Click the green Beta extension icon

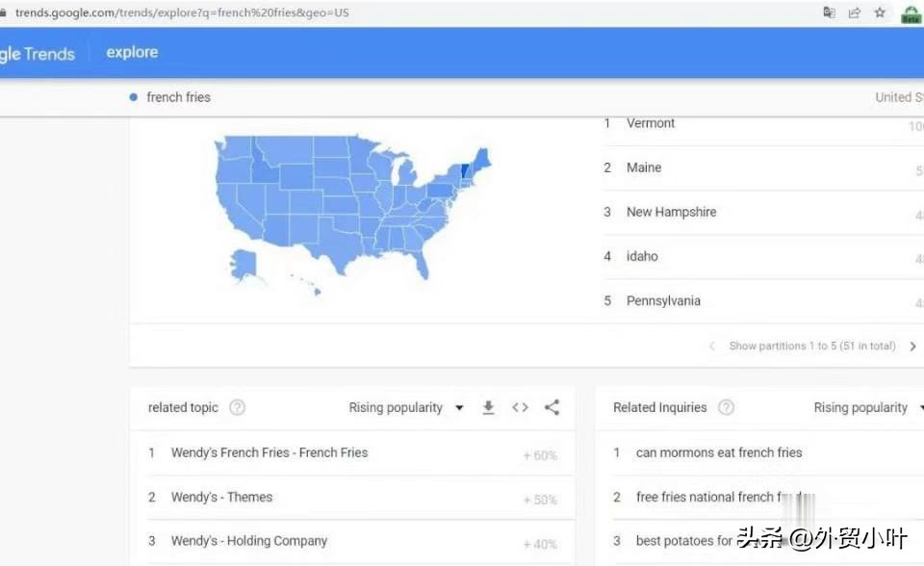click(x=910, y=13)
